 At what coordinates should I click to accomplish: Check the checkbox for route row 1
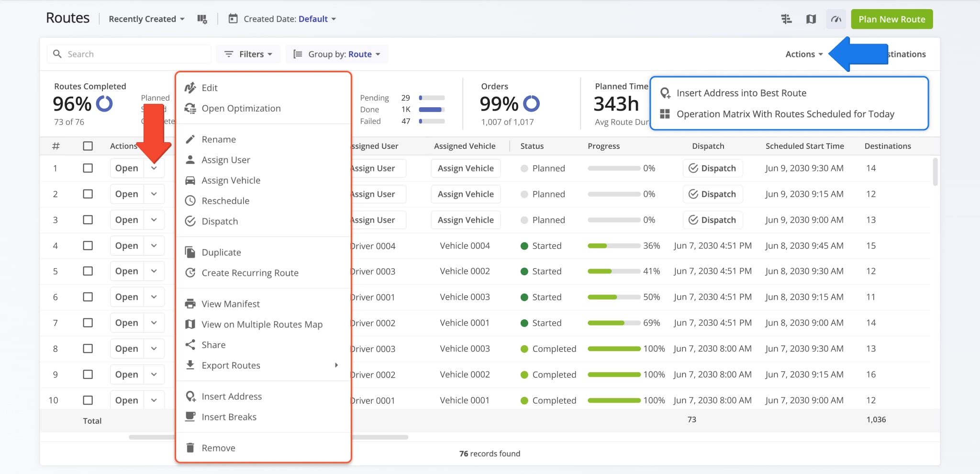(88, 168)
